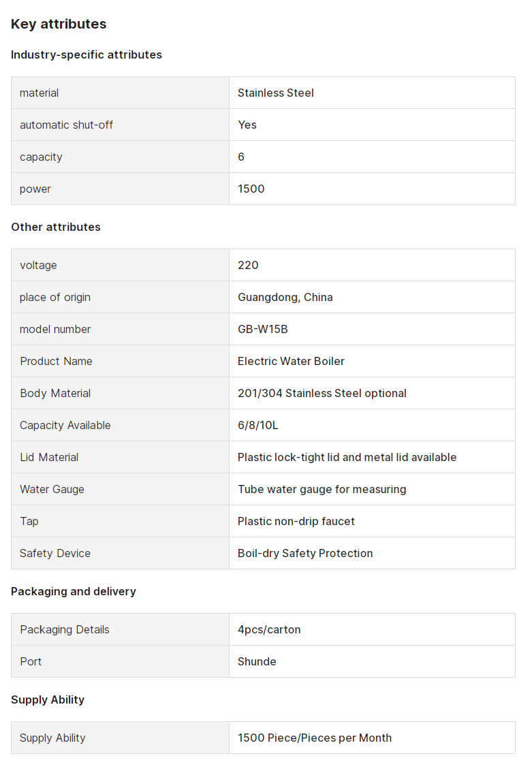Click the Packaging and delivery heading
Viewport: 532px width, 771px height.
pos(74,591)
